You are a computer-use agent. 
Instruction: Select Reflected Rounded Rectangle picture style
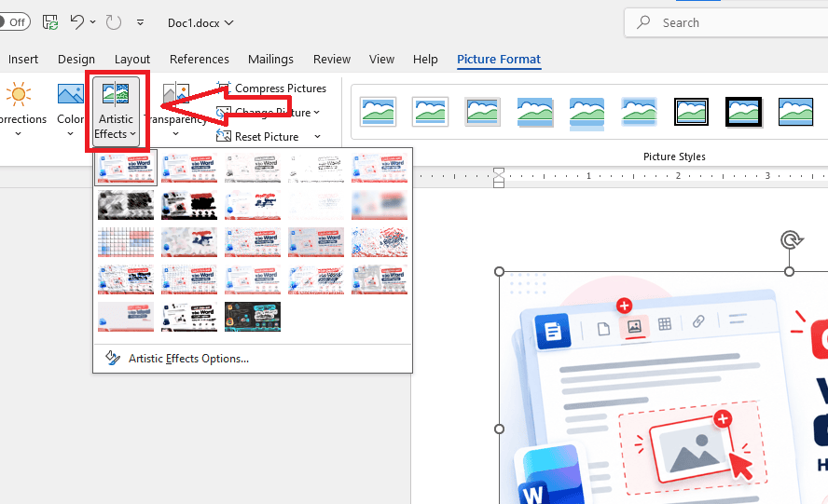click(x=586, y=113)
